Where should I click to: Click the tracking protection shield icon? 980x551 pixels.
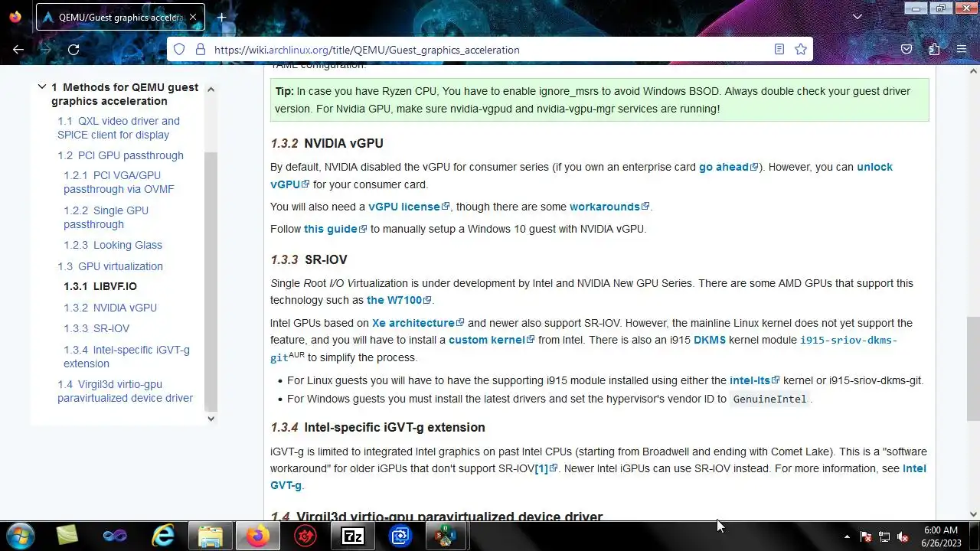pyautogui.click(x=179, y=50)
